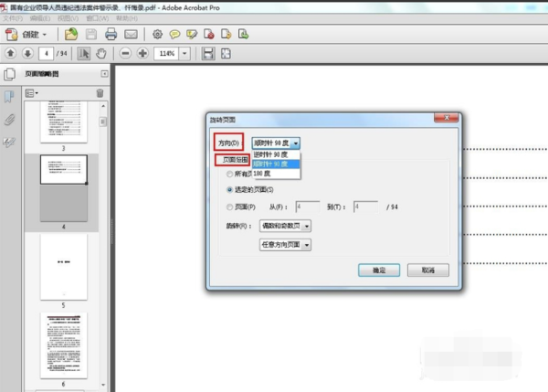Open the Help menu
Viewport: 548px width, 392px height.
coord(127,18)
